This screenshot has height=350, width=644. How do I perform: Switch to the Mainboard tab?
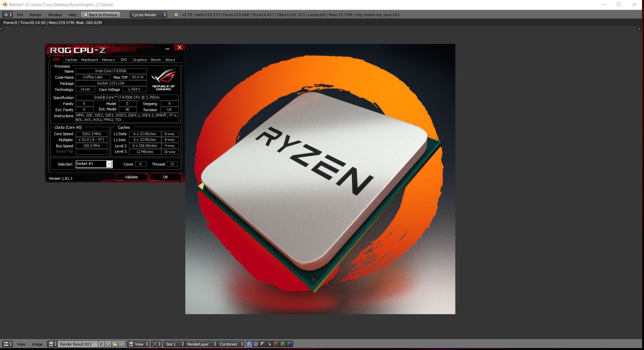(x=89, y=59)
